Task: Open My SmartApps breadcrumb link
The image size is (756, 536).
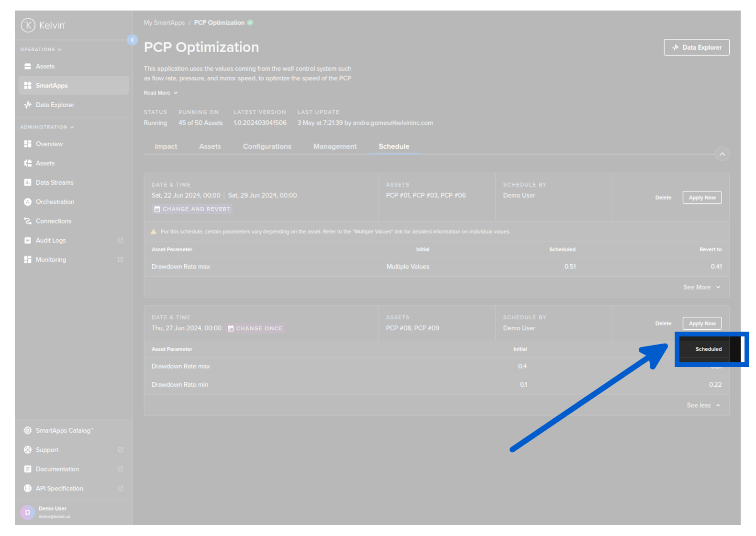Action: point(164,22)
